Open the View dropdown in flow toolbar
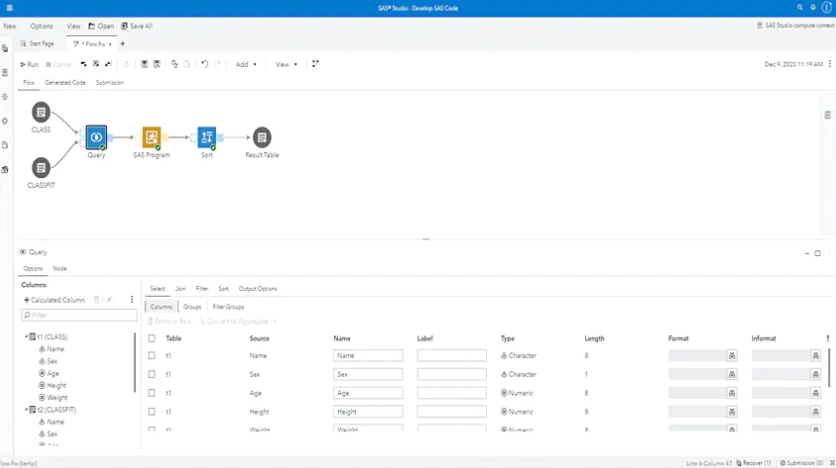The height and width of the screenshot is (468, 836). coord(286,64)
